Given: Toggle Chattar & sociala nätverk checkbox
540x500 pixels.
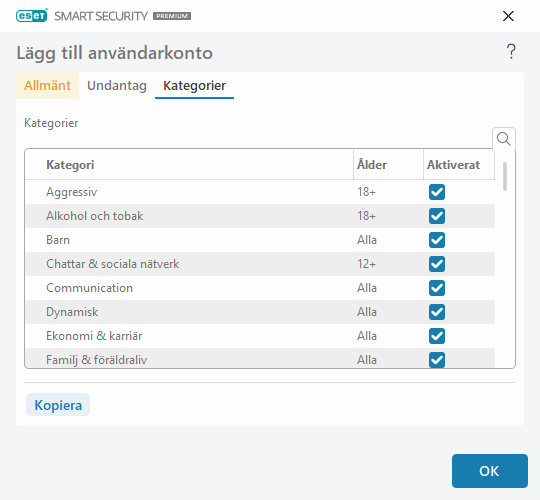Looking at the screenshot, I should click(437, 264).
